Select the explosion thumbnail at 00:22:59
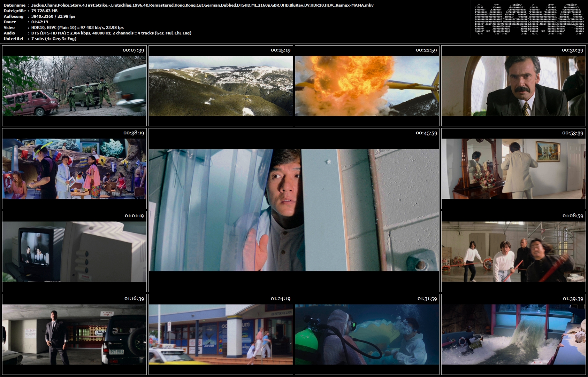 [367, 86]
